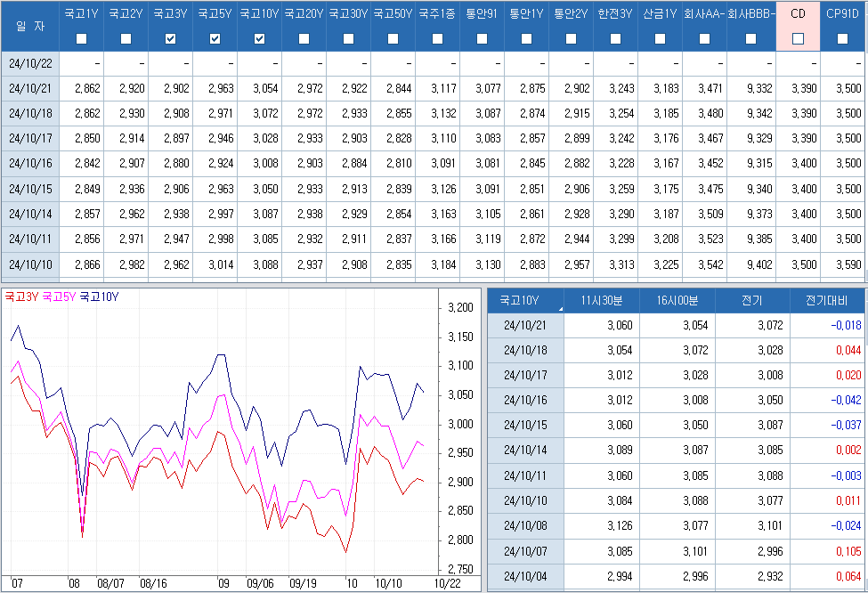Uncheck the 국고5Y checkbox
Image resolution: width=868 pixels, height=593 pixels.
pos(215,38)
